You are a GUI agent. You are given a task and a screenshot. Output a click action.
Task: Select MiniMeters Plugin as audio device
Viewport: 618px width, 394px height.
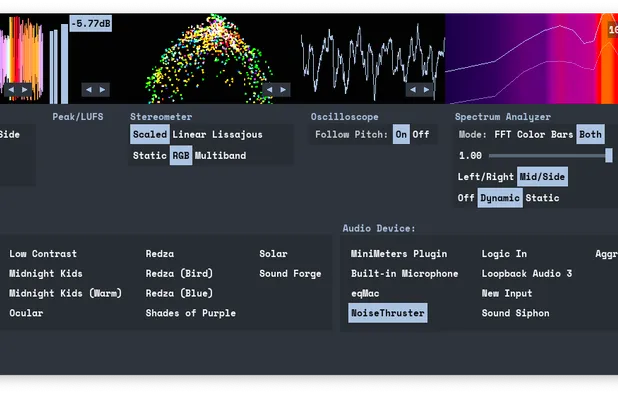pos(399,254)
